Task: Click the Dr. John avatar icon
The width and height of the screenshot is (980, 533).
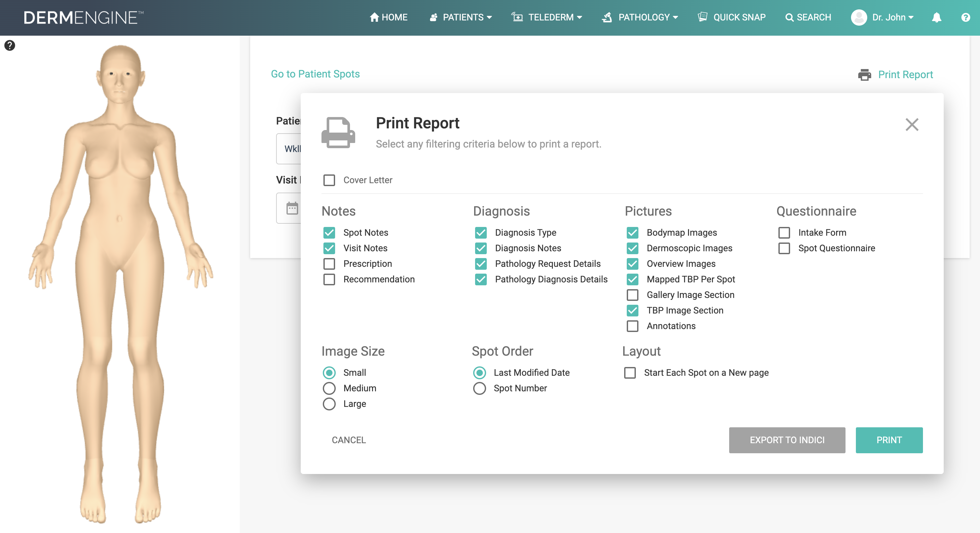Action: 859,18
